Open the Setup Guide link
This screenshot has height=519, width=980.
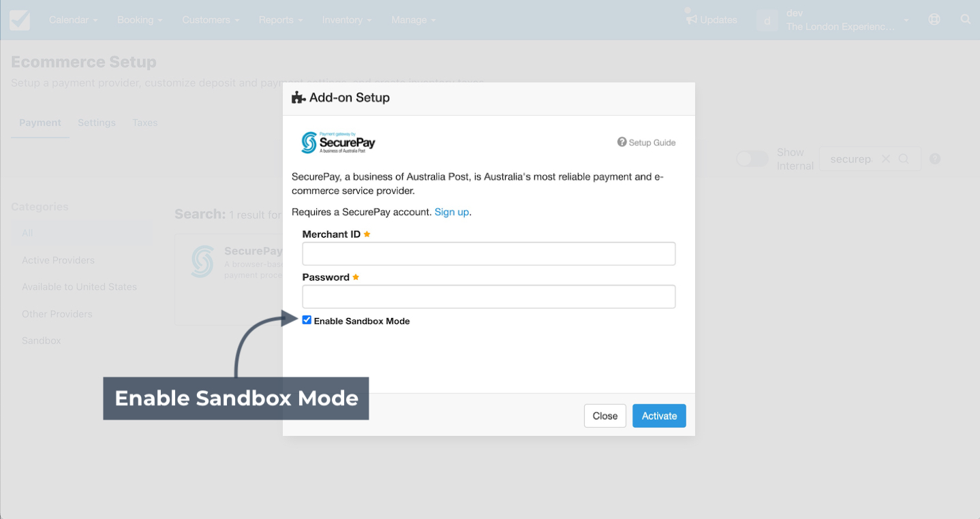[652, 142]
